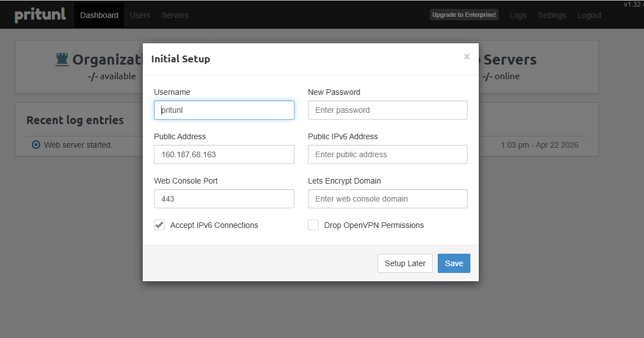Screen dimensions: 644x338
Task: Click the Public IPv6 Address field
Action: (388, 154)
